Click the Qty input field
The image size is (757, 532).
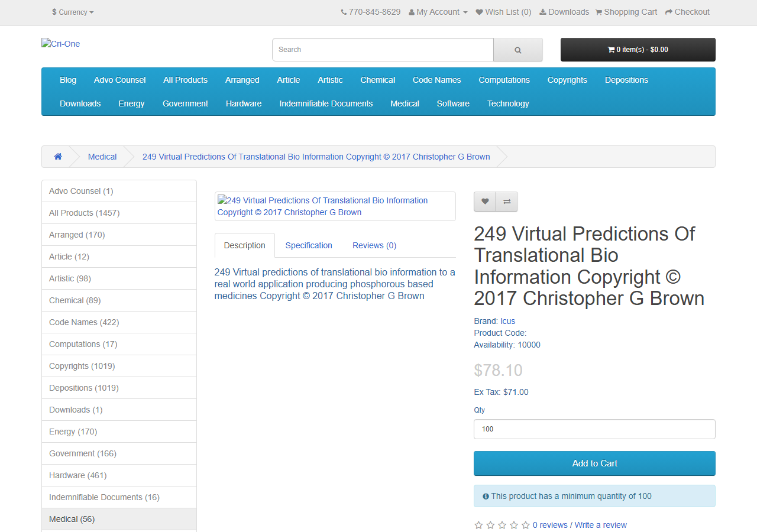(594, 429)
